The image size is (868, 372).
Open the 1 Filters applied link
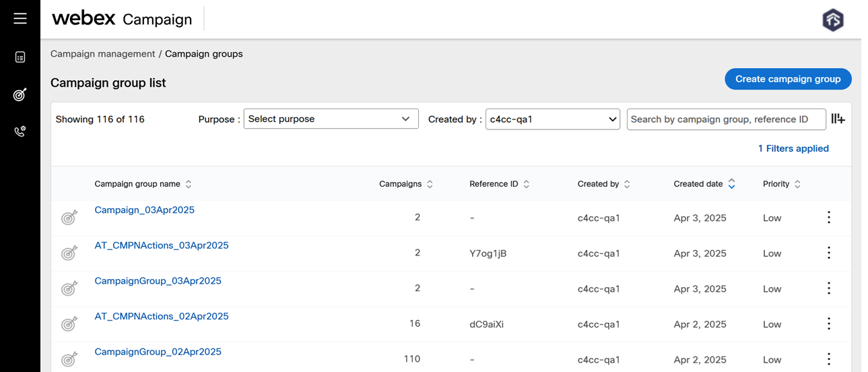click(x=793, y=148)
